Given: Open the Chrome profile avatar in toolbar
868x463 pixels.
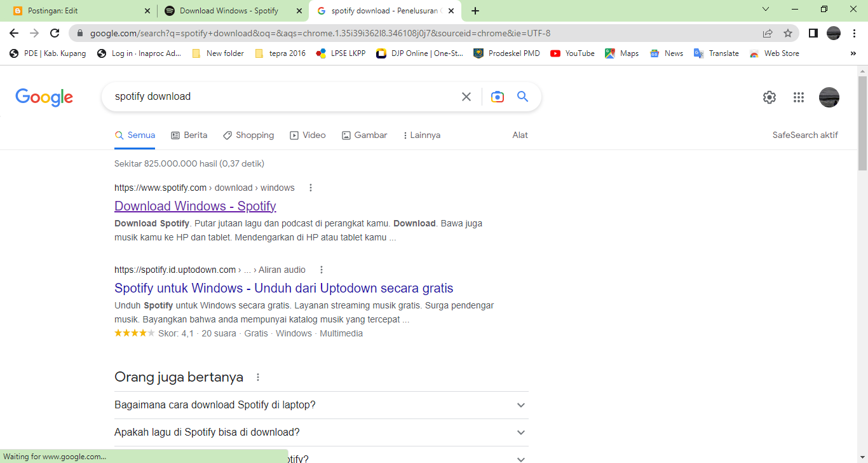Looking at the screenshot, I should [834, 33].
